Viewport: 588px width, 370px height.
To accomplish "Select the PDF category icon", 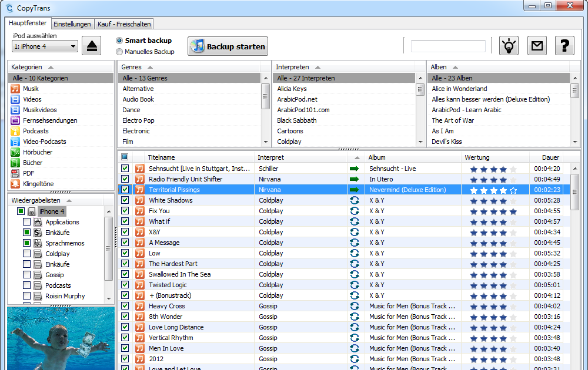I will [15, 173].
